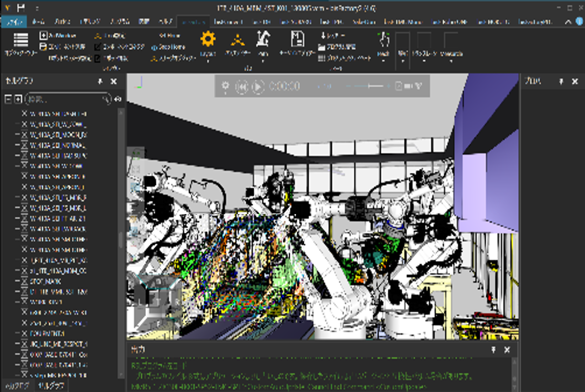
Task: Click the Pick hand cursor icon
Action: [384, 40]
